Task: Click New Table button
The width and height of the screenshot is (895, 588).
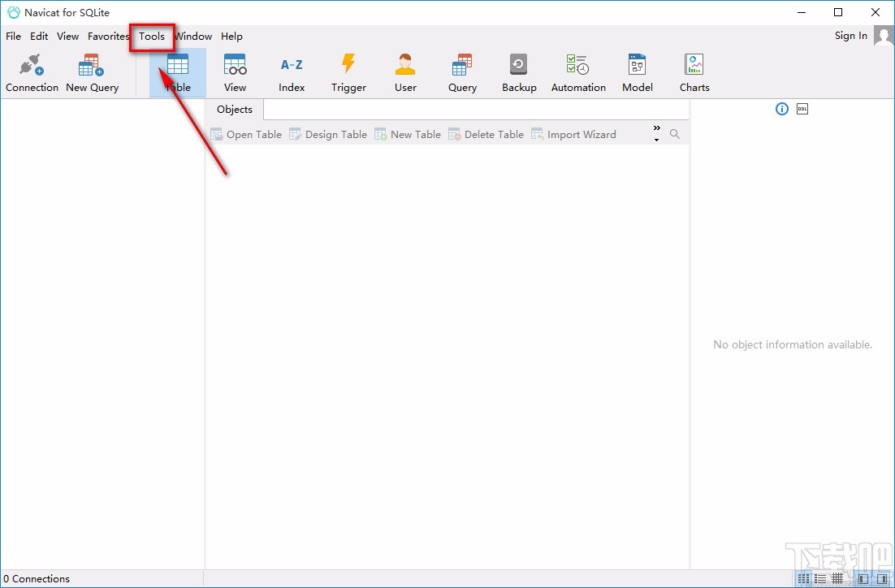Action: click(408, 134)
